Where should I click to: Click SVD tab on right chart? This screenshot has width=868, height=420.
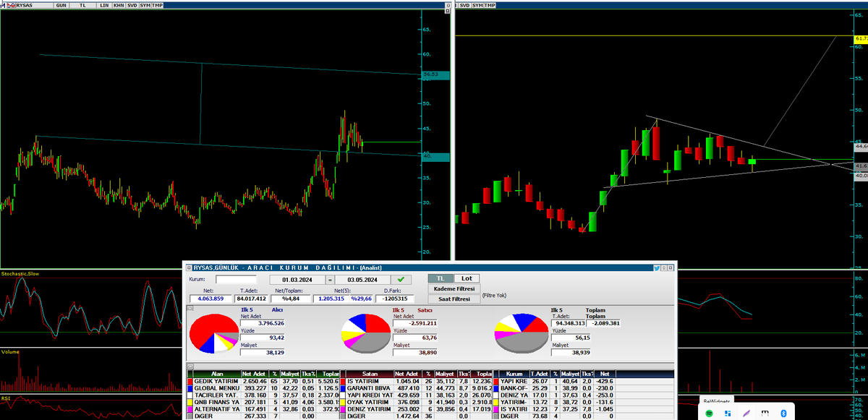click(465, 5)
